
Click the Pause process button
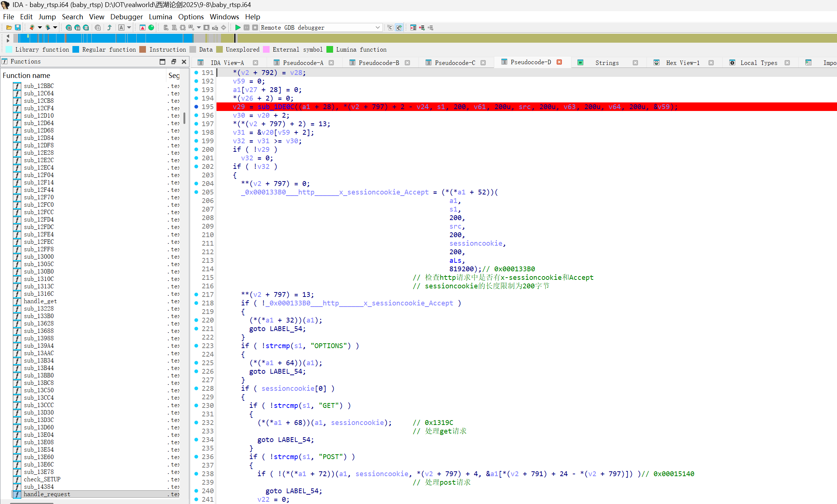point(247,27)
